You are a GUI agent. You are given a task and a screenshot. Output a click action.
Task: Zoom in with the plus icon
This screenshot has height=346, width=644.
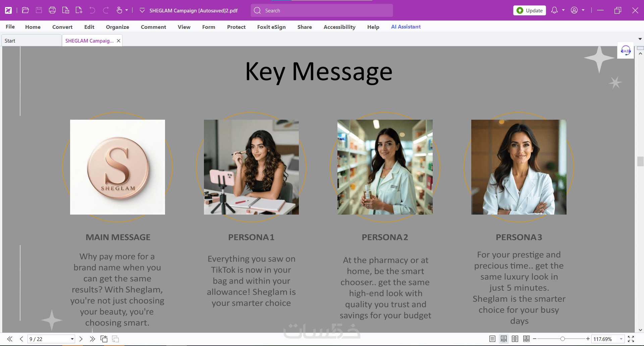click(x=588, y=339)
